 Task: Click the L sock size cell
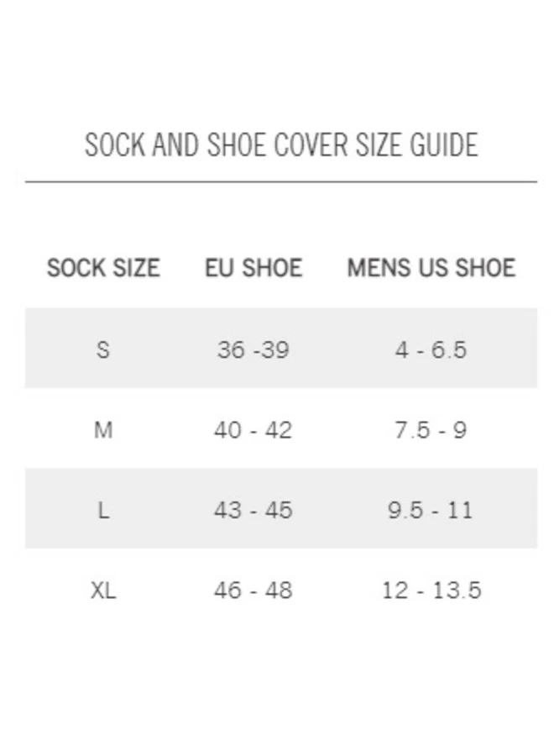tap(103, 510)
